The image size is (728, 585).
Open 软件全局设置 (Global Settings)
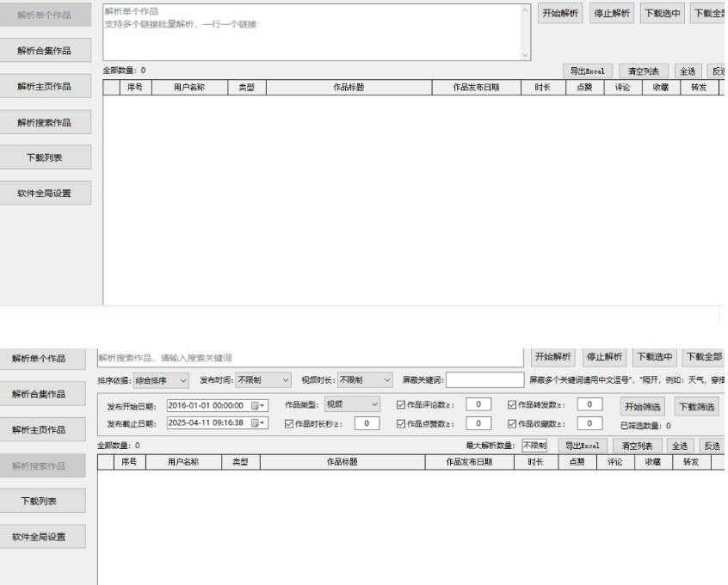[x=45, y=192]
